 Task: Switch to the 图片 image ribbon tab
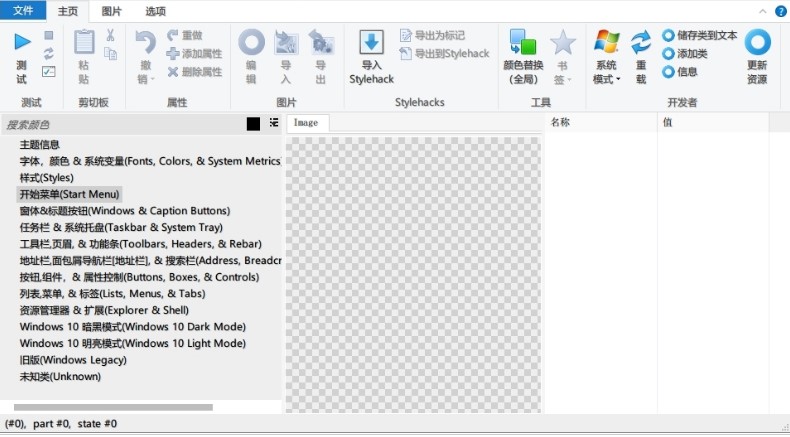pyautogui.click(x=111, y=11)
